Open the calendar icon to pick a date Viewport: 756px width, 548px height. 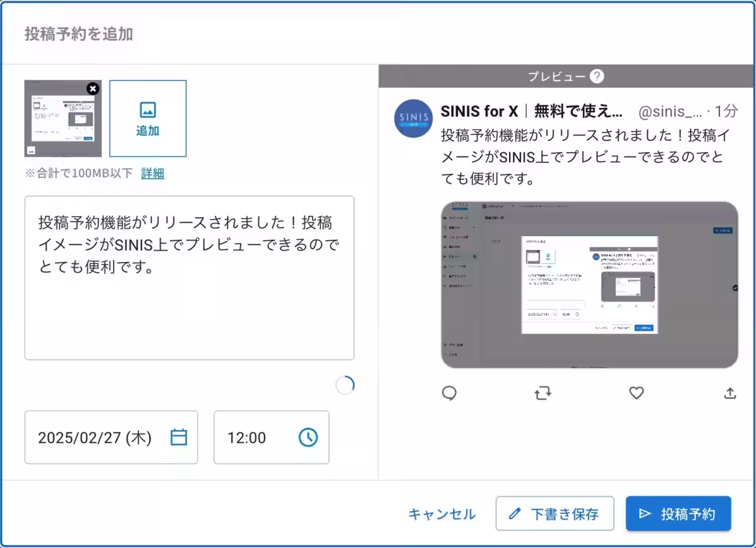[x=180, y=437]
